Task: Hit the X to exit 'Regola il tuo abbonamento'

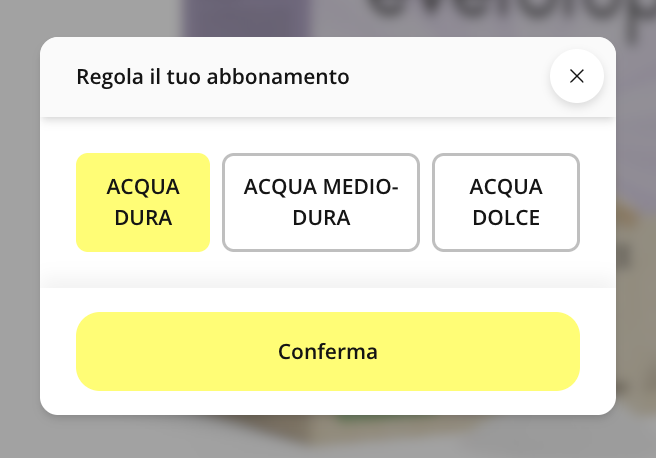Action: pos(576,76)
